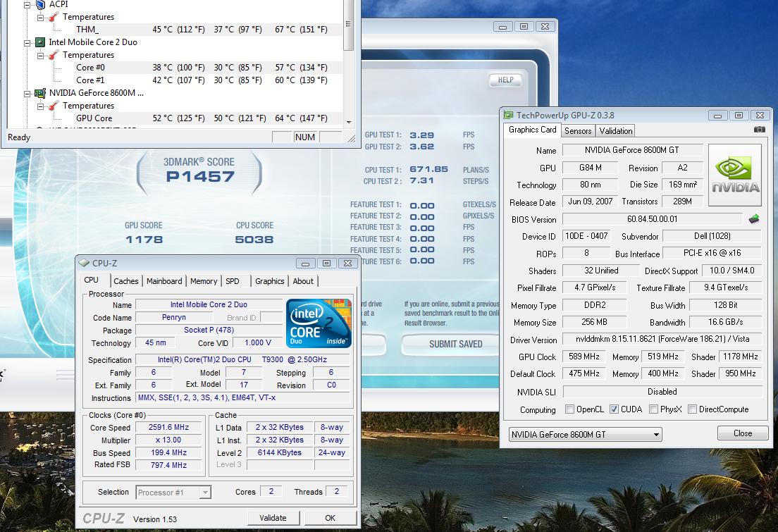This screenshot has height=532, width=778.
Task: Show the About tab in CPU-Z
Action: tap(303, 281)
